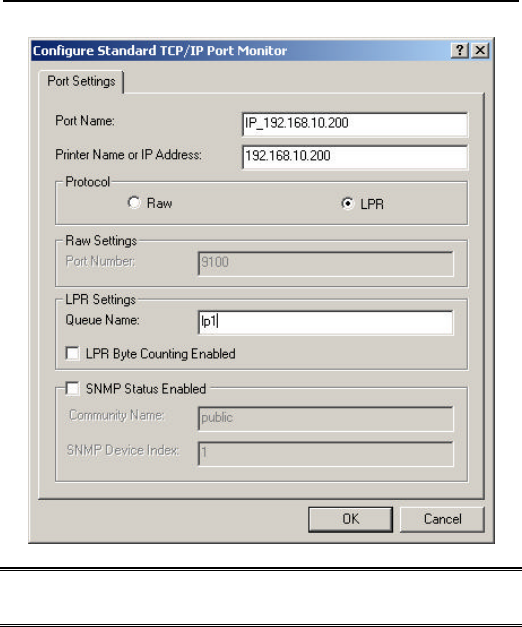This screenshot has height=627, width=522.
Task: Click the Printer Name or IP Address label
Action: tap(128, 155)
